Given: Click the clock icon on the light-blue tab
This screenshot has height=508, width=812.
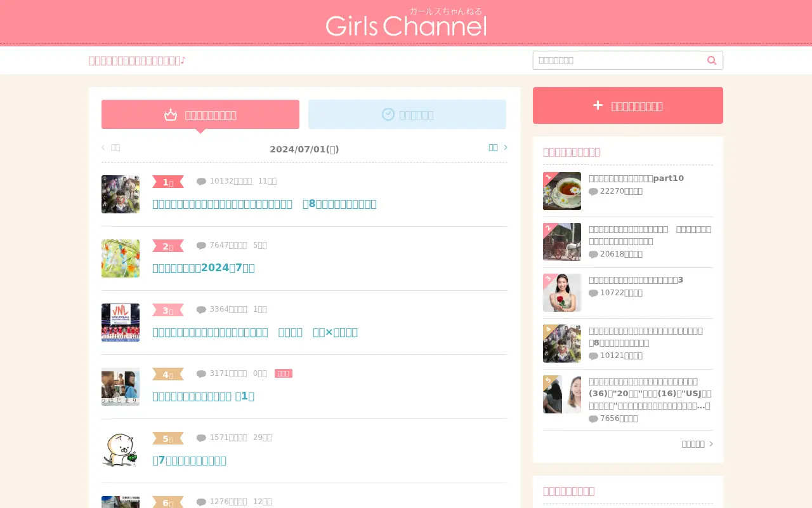Looking at the screenshot, I should 388,114.
